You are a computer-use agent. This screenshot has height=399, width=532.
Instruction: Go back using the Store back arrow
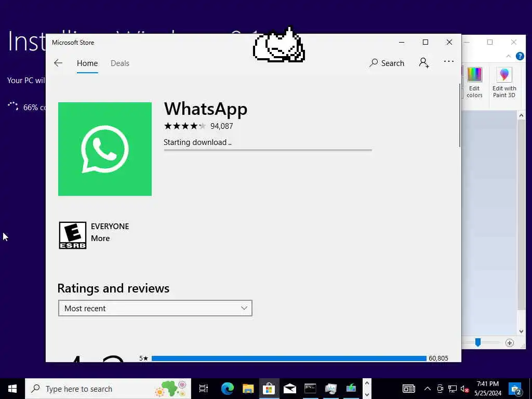click(58, 63)
